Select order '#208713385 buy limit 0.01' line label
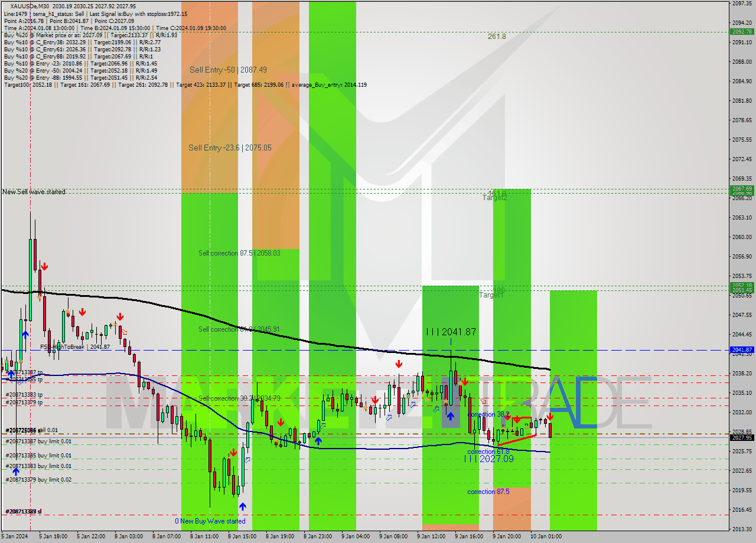This screenshot has width=756, height=543. [38, 456]
